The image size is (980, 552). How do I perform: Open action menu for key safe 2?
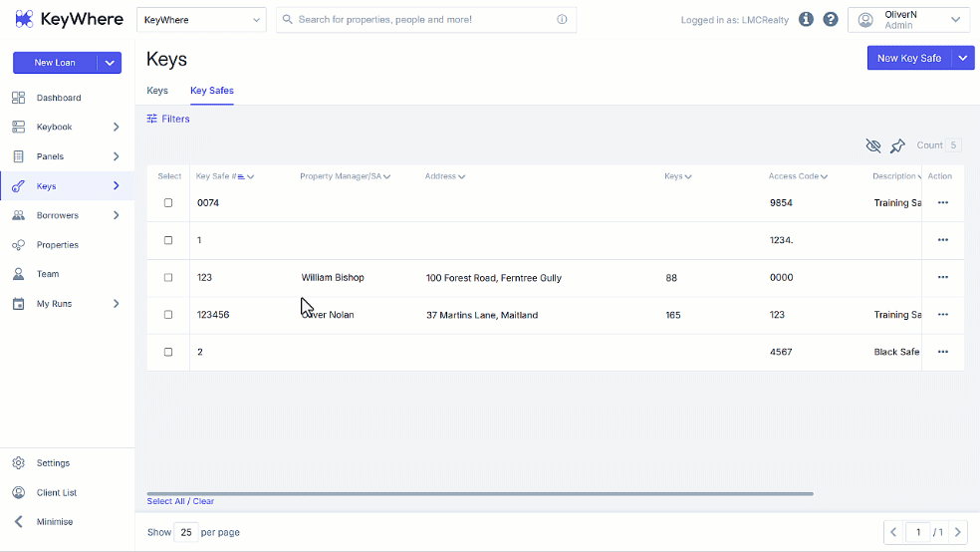[x=943, y=352]
